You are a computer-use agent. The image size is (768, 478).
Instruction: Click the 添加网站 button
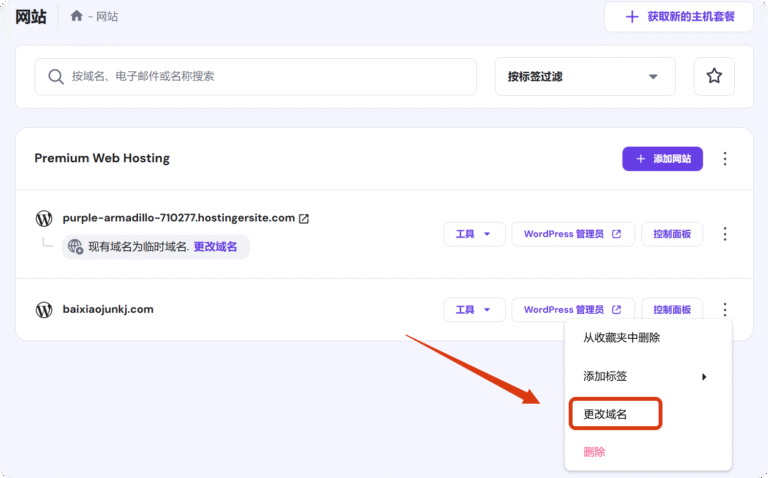(x=662, y=158)
